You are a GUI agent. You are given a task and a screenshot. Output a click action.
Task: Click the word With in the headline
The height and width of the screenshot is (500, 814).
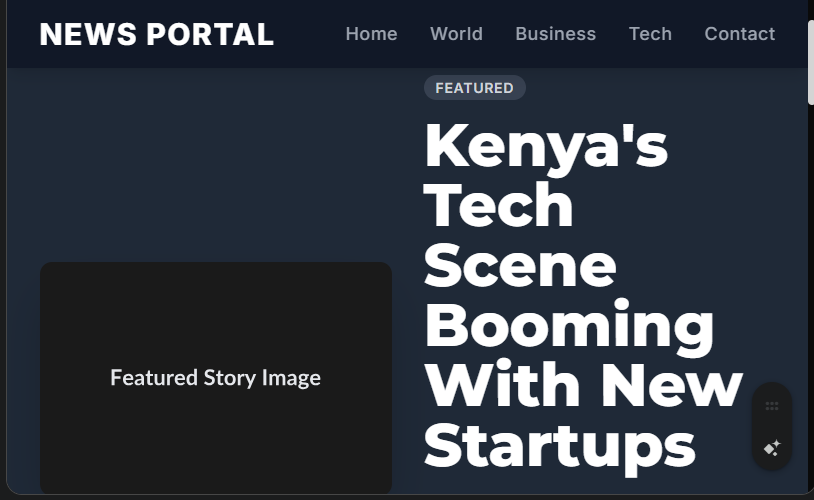[x=505, y=385]
